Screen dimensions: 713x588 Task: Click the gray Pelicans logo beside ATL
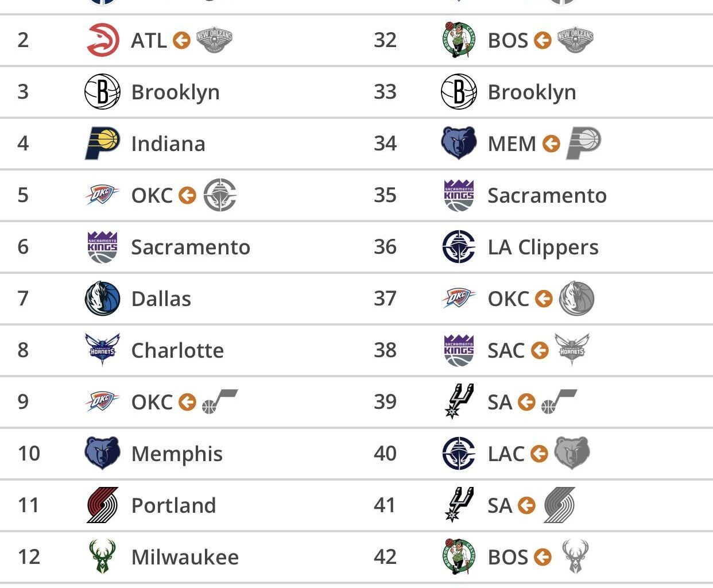pos(214,40)
